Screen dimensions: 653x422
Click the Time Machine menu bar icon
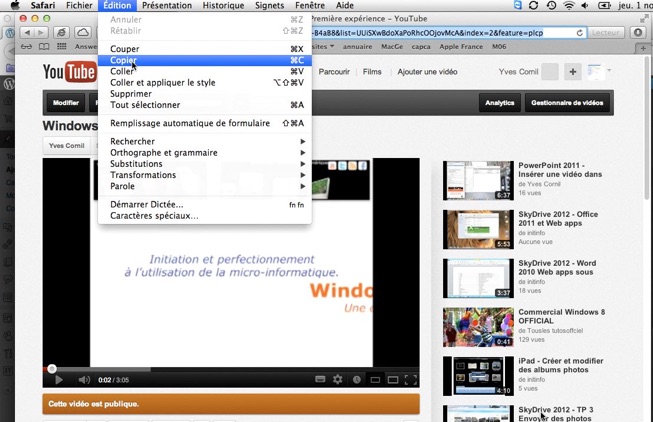click(x=551, y=5)
